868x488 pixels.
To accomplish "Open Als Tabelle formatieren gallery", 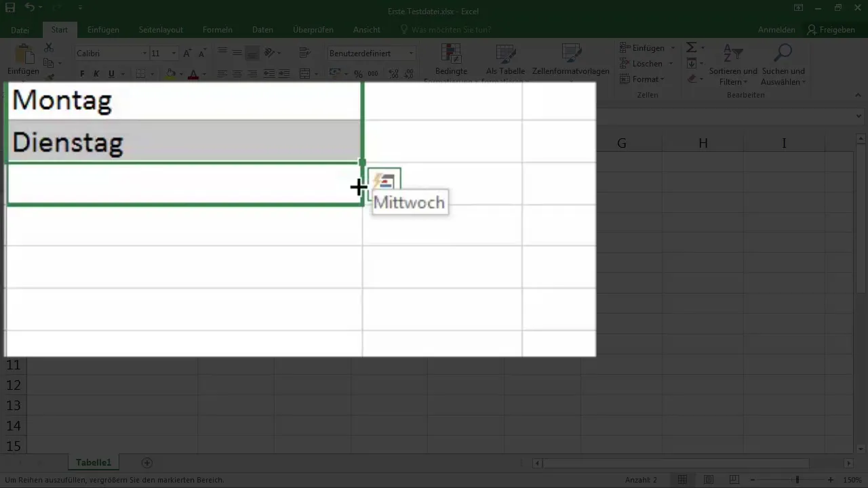I will [505, 62].
